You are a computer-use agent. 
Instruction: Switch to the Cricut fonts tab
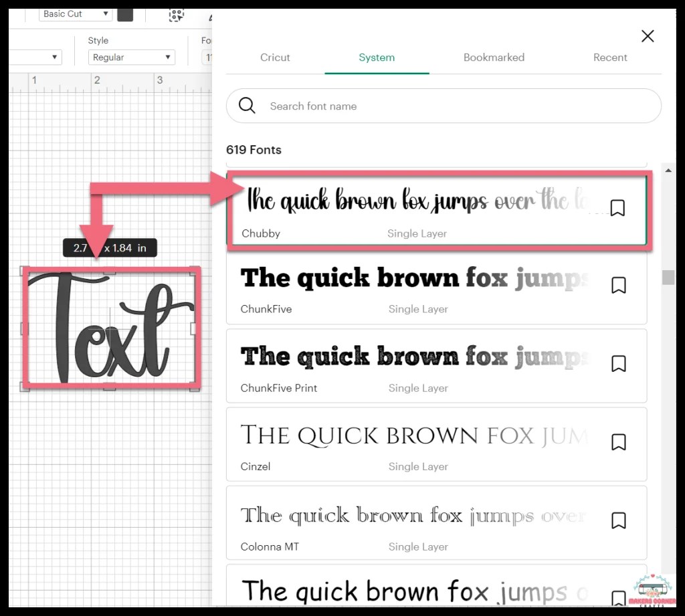point(275,58)
